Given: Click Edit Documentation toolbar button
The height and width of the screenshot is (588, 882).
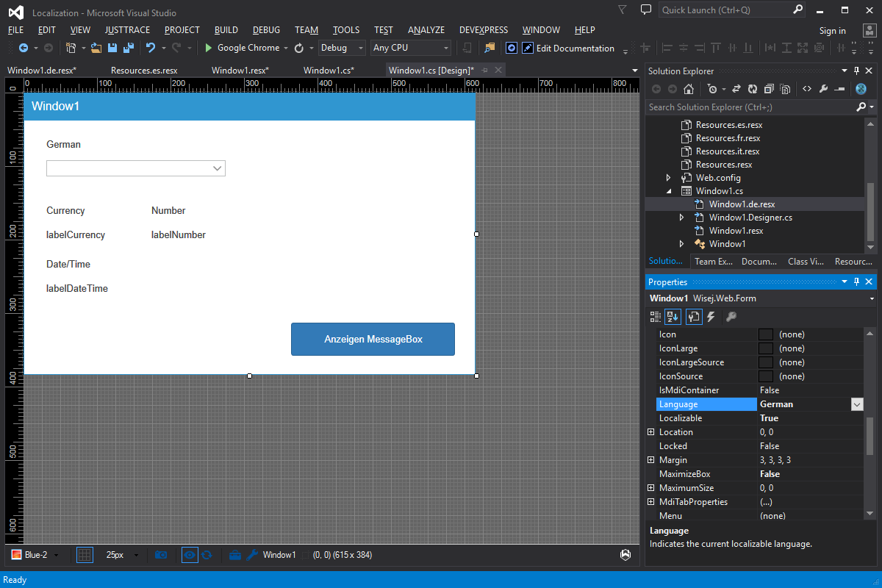Looking at the screenshot, I should pyautogui.click(x=568, y=48).
